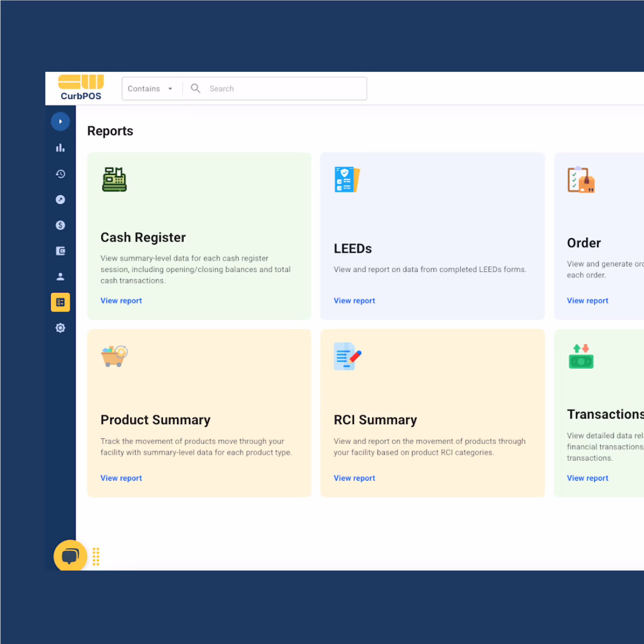This screenshot has height=644, width=644.
Task: Click the Transactions card title
Action: (605, 414)
